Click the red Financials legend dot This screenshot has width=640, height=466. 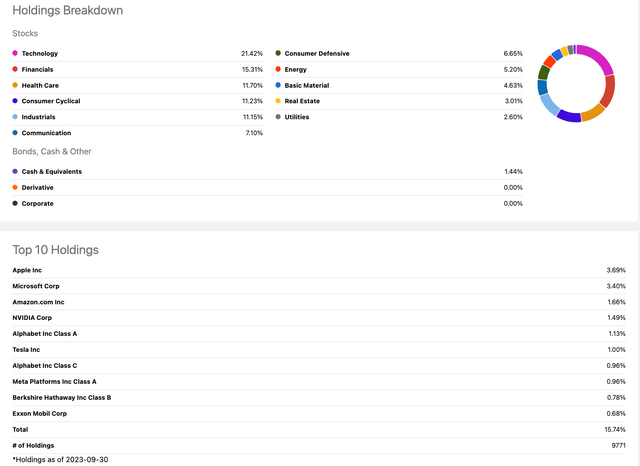pyautogui.click(x=15, y=70)
